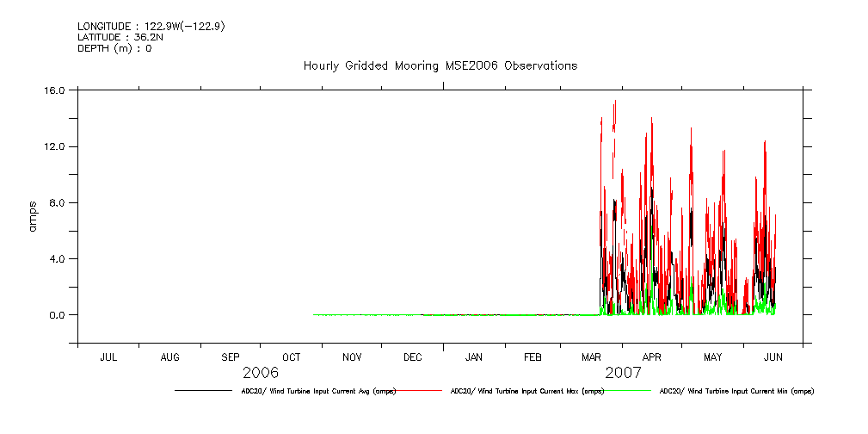
Task: Select the 'Wind Turbine Input Current Max' legend entry
Action: click(x=526, y=391)
